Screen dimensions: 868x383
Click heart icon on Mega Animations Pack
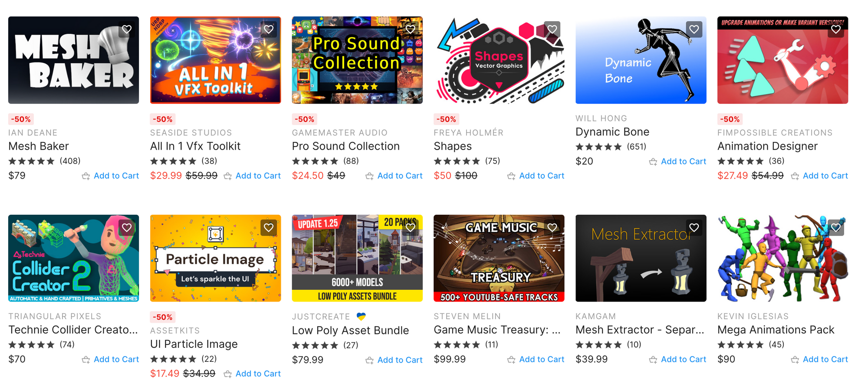836,228
